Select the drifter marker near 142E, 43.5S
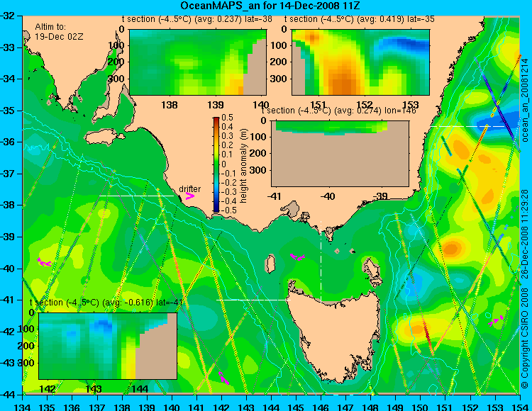Image resolution: width=532 pixels, height=411 pixels. point(223,378)
